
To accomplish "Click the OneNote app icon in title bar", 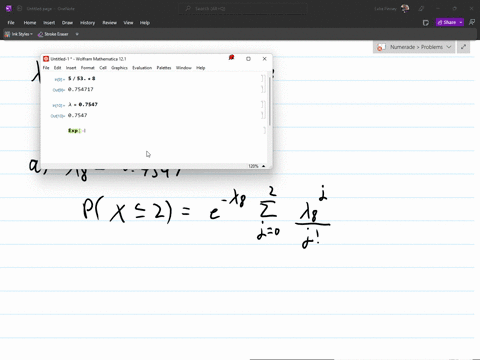I will click(x=9, y=9).
